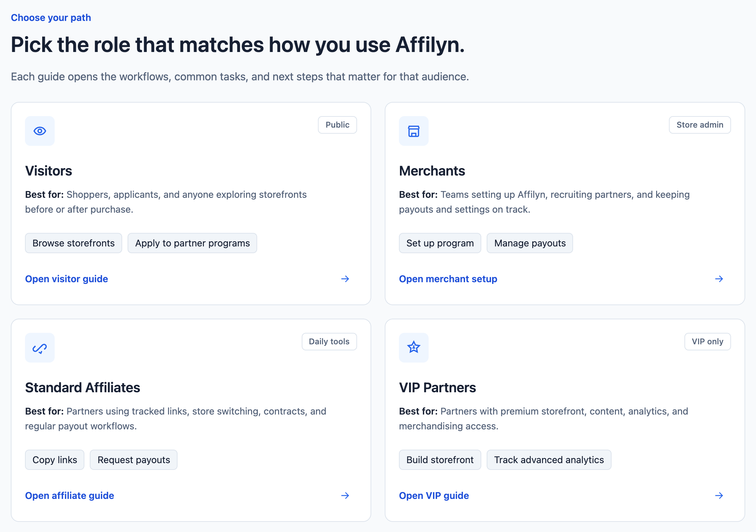This screenshot has height=532, width=756.
Task: Click the VIP Partners 'Best for' description
Action: coord(544,419)
